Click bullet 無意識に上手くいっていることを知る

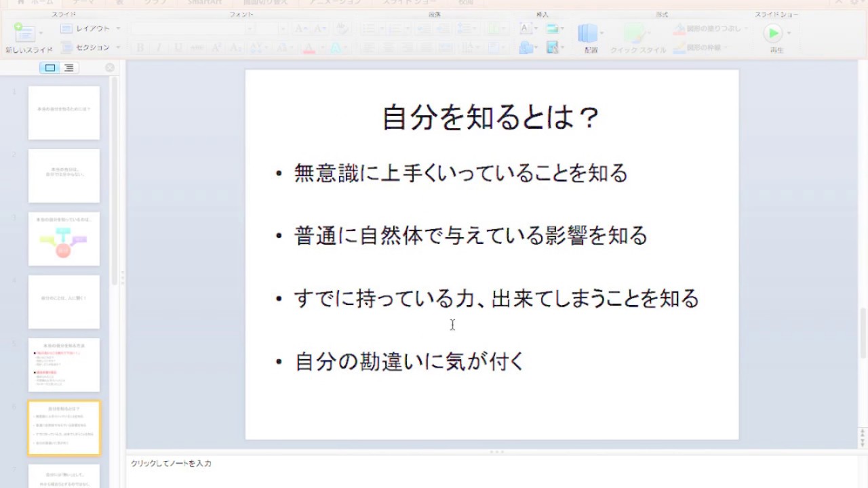pyautogui.click(x=460, y=174)
